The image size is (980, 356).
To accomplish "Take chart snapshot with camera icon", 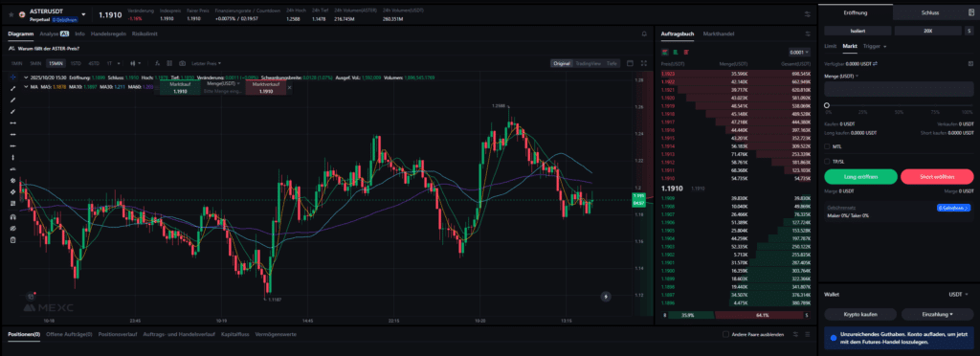I will click(x=182, y=63).
